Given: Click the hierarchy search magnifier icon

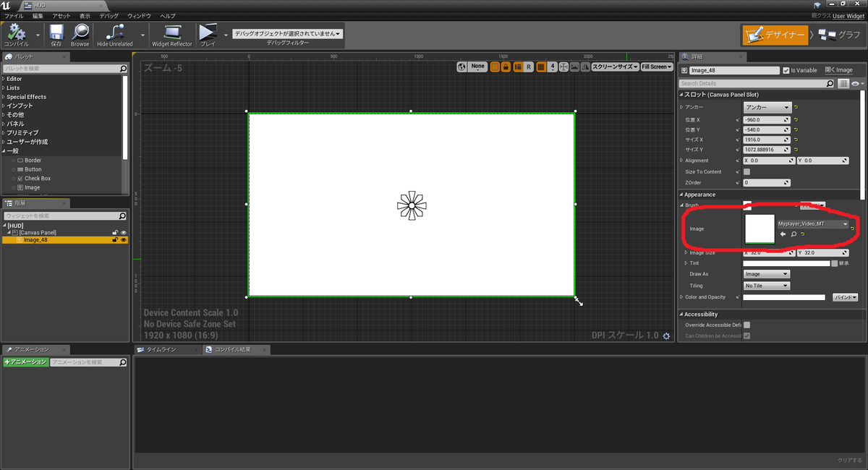Looking at the screenshot, I should click(x=123, y=215).
